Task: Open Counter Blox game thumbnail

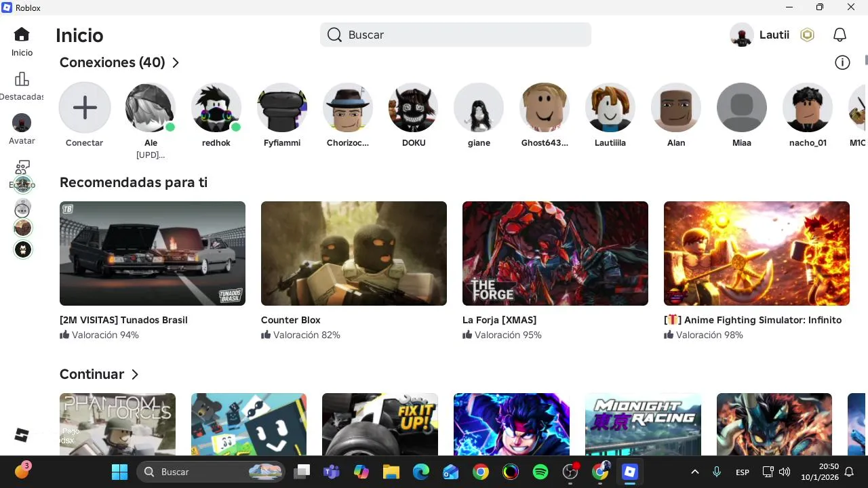Action: 354,253
